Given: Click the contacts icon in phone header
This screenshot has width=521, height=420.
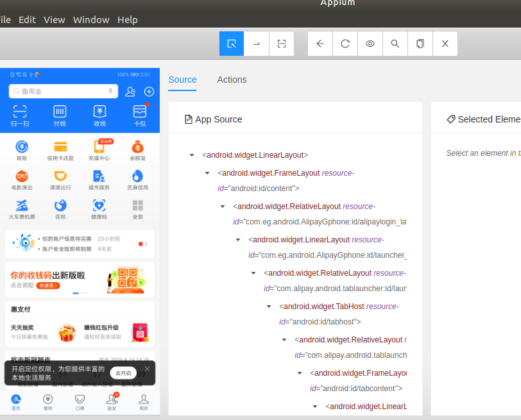Looking at the screenshot, I should [x=130, y=92].
